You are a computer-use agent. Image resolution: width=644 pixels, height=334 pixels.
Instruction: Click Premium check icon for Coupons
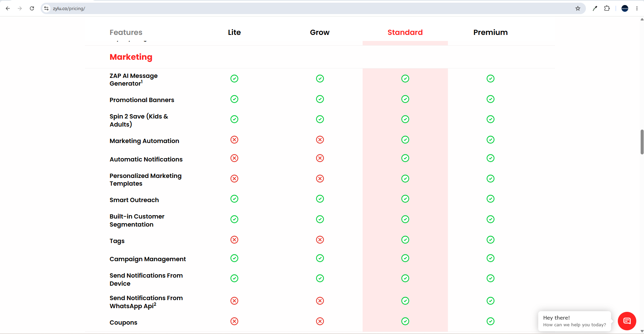491,321
